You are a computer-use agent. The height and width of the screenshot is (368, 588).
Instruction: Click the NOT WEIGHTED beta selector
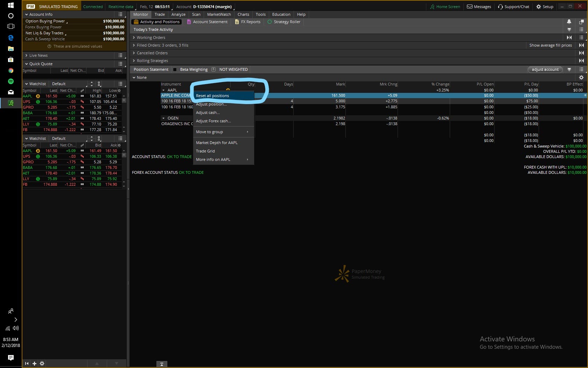(233, 69)
